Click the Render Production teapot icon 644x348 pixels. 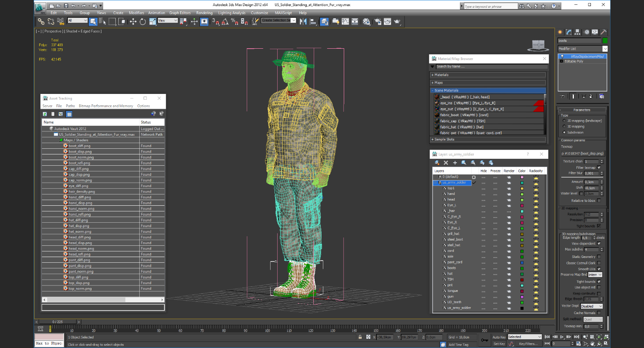[x=398, y=21]
